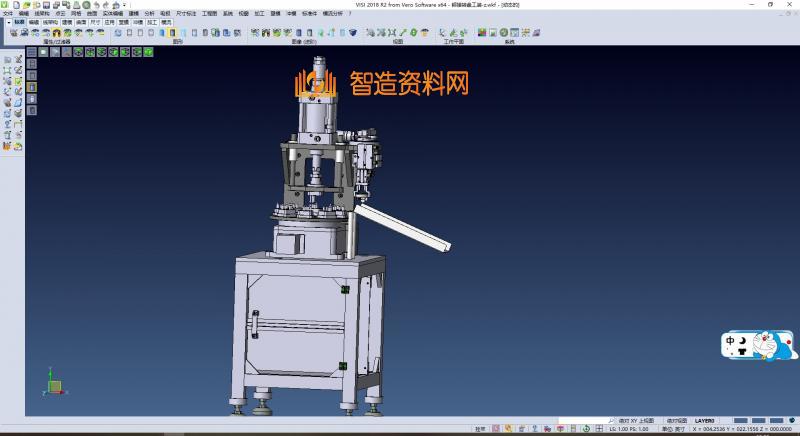Click the first blue color swatch in status bar
This screenshot has width=800, height=436.
tap(739, 421)
